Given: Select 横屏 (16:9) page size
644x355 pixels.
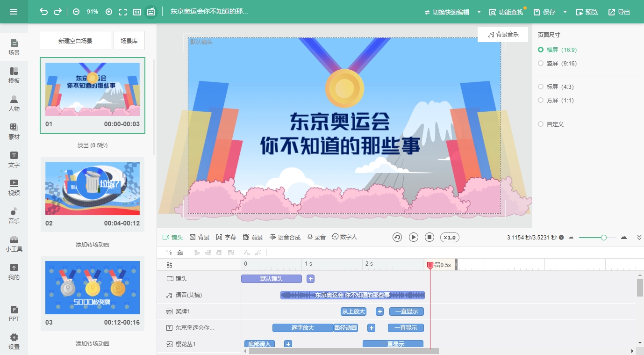Looking at the screenshot, I should (x=558, y=50).
